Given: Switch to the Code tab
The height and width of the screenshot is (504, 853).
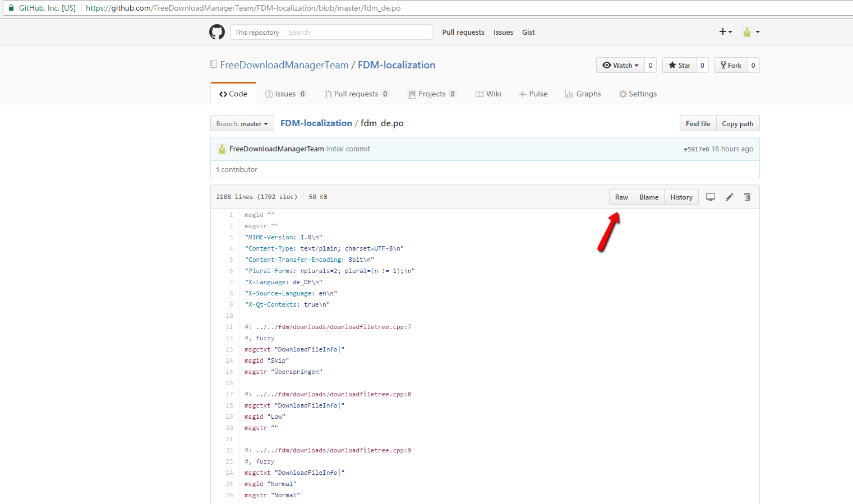Looking at the screenshot, I should pyautogui.click(x=233, y=94).
